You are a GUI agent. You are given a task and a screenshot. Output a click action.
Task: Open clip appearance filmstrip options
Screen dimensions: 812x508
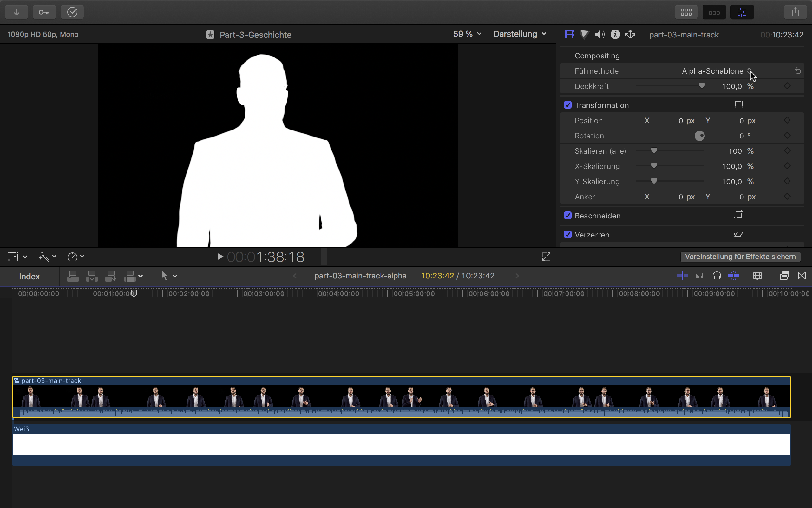click(757, 276)
